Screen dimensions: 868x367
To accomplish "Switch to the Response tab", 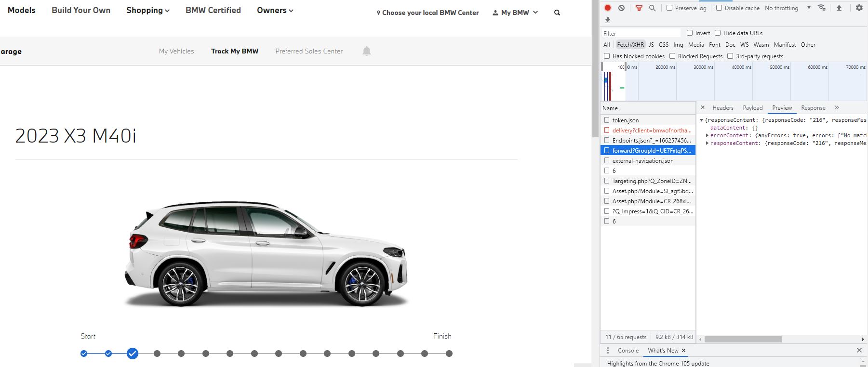I will coord(813,108).
